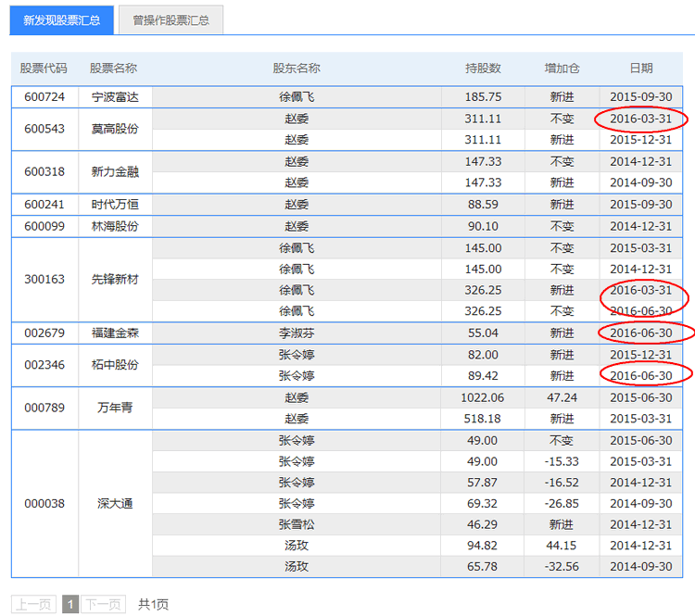Click date 2014-09-30 in 新力金融 row
The width and height of the screenshot is (695, 616).
(641, 182)
